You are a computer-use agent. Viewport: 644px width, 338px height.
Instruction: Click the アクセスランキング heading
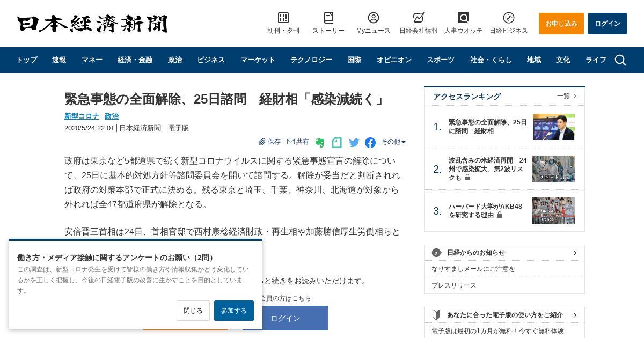(467, 97)
